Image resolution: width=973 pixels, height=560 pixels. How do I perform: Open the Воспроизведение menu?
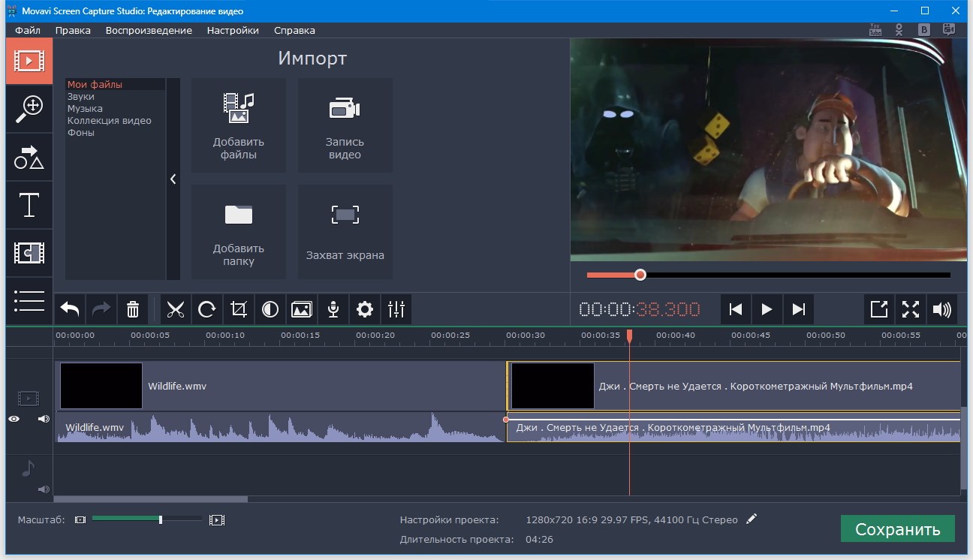[149, 30]
